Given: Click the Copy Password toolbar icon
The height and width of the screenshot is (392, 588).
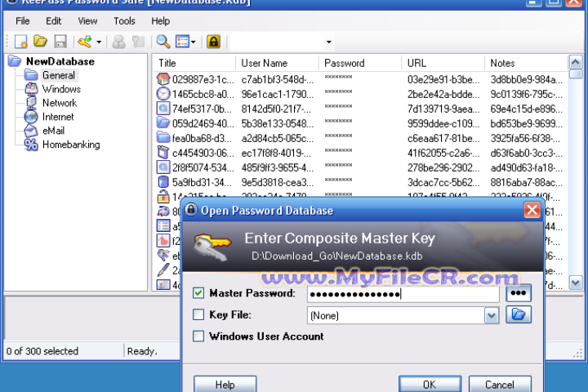Looking at the screenshot, I should point(139,42).
